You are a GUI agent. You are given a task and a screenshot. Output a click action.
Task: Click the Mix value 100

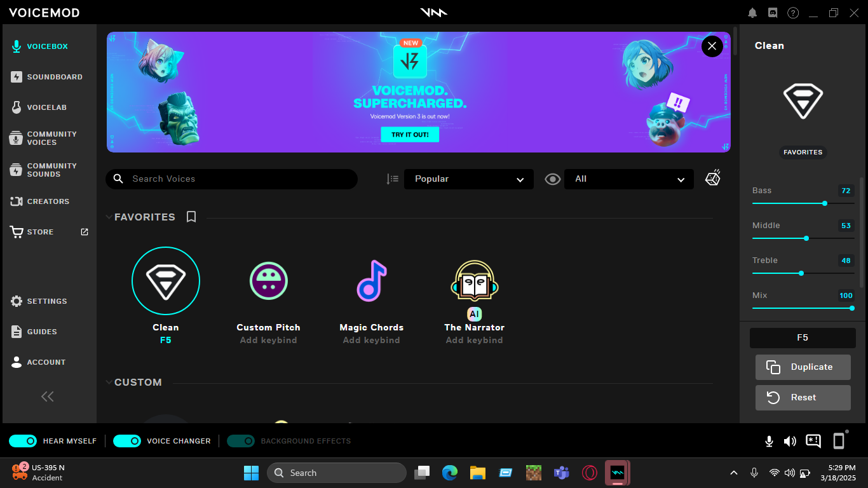pyautogui.click(x=846, y=295)
